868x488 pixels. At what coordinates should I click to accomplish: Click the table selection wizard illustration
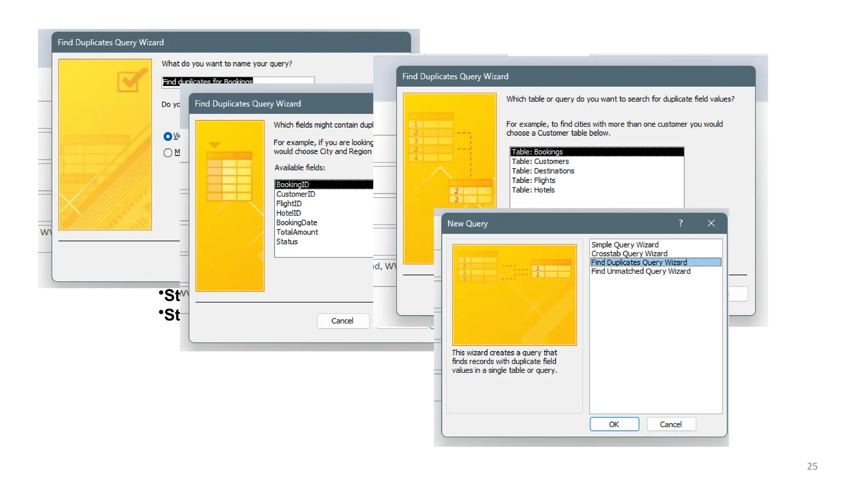[x=449, y=148]
